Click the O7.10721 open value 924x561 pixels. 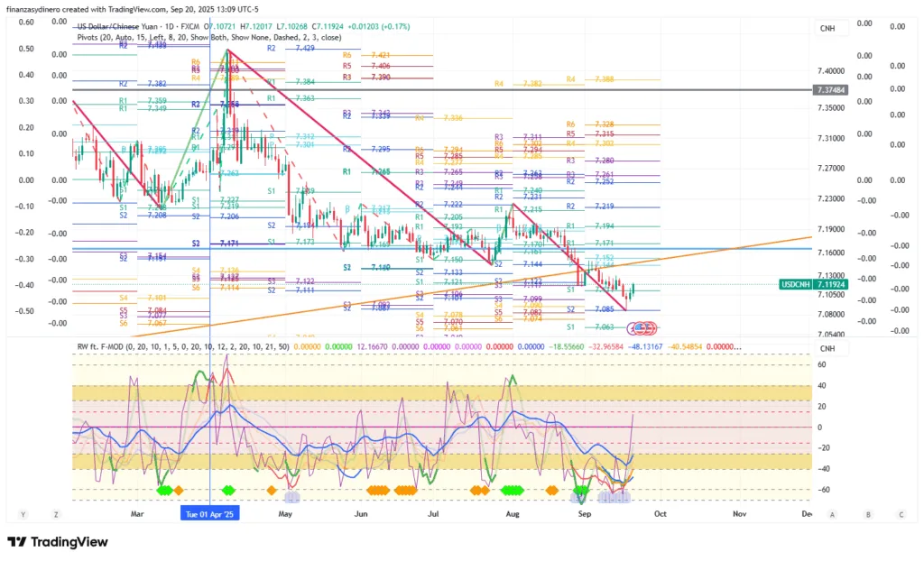point(220,26)
